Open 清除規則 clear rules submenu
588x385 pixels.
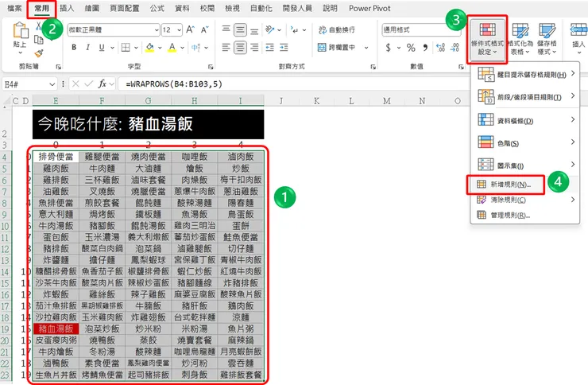(x=525, y=200)
